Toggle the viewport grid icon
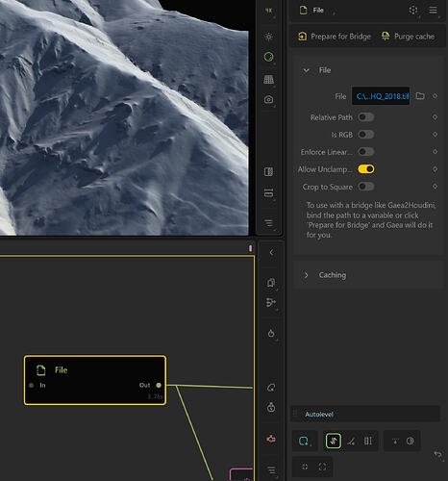Image resolution: width=448 pixels, height=481 pixels. [x=268, y=79]
